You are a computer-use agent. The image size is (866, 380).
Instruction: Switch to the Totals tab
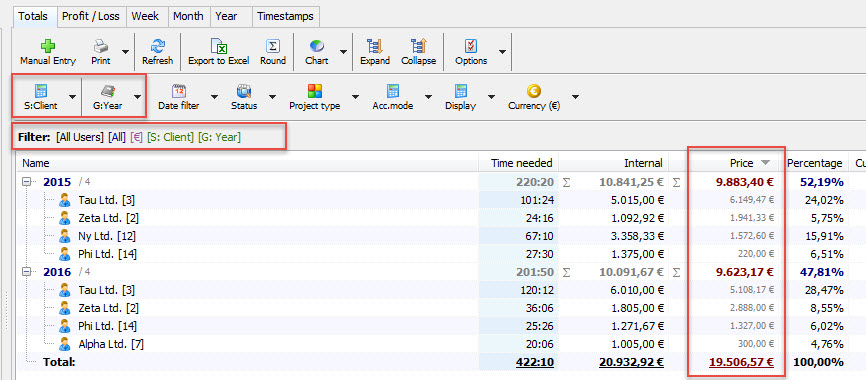[35, 16]
